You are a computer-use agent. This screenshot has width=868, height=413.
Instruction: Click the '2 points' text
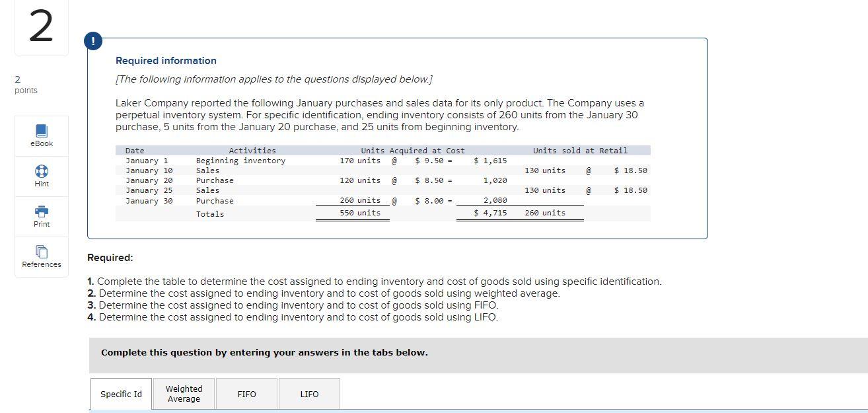tap(26, 85)
